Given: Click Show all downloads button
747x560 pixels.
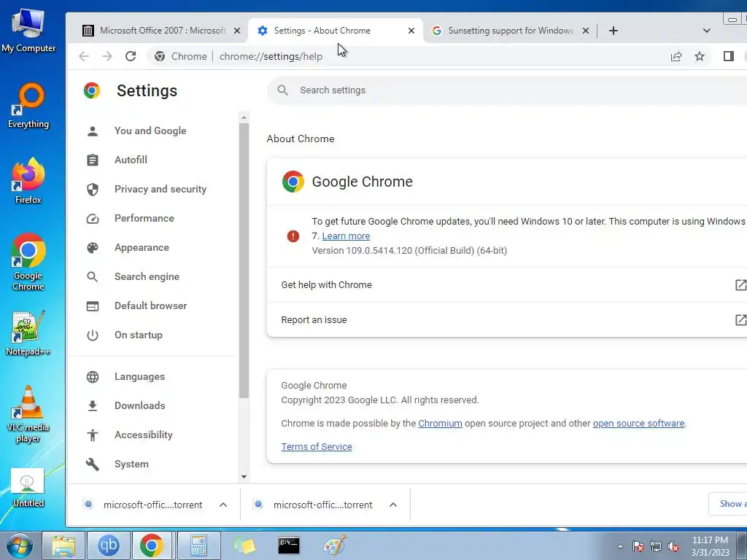Looking at the screenshot, I should (728, 504).
